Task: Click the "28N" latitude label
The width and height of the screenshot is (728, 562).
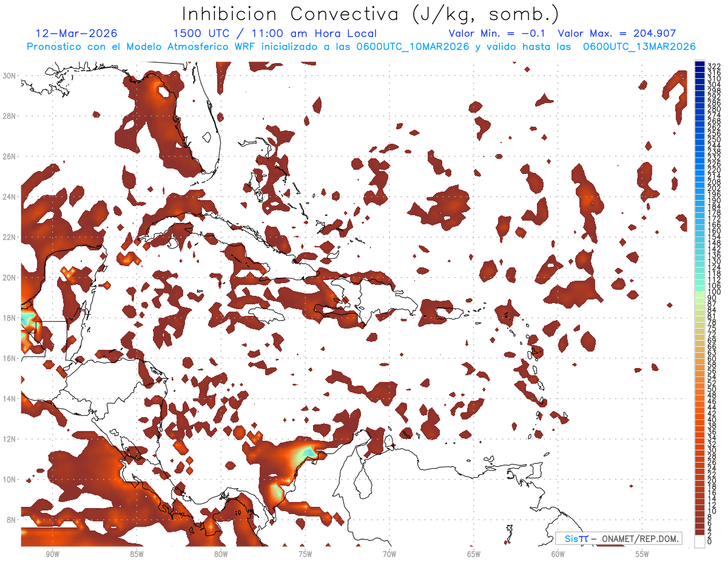Action: pyautogui.click(x=8, y=116)
